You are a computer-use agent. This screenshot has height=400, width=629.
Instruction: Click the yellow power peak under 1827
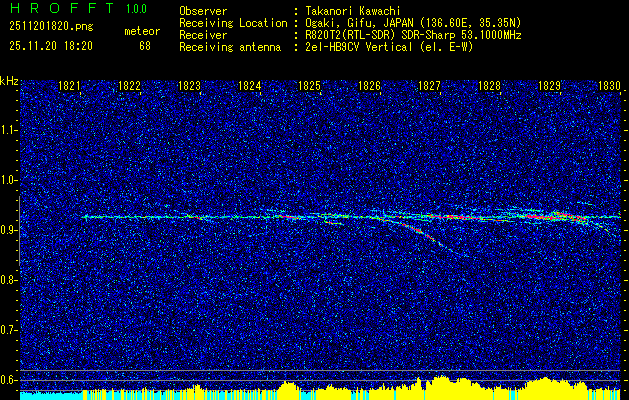[441, 386]
